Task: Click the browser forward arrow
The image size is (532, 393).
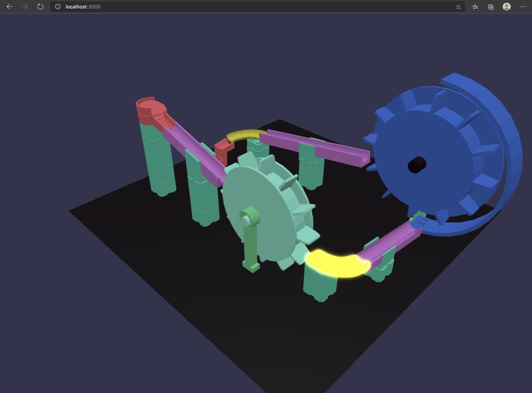Action: click(25, 7)
